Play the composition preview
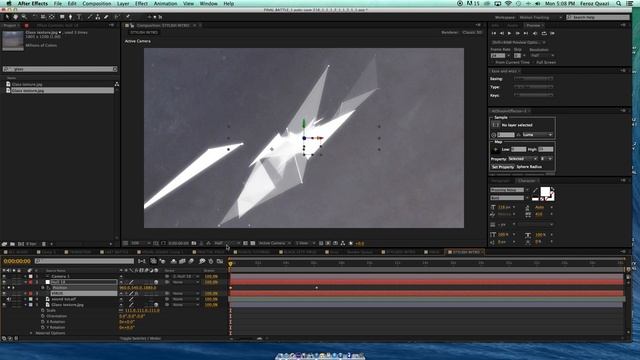This screenshot has width=640, height=360. 509,33
